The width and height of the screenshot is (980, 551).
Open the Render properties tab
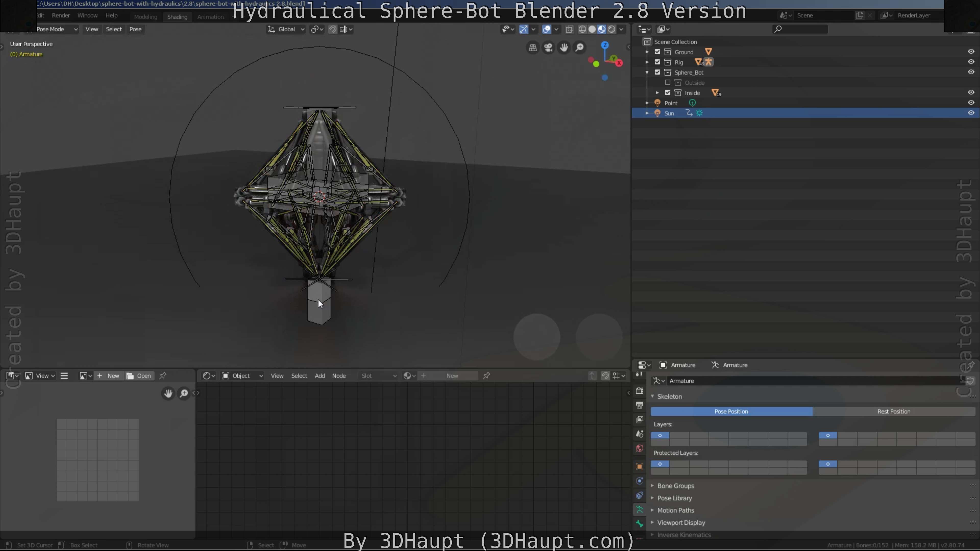point(640,391)
